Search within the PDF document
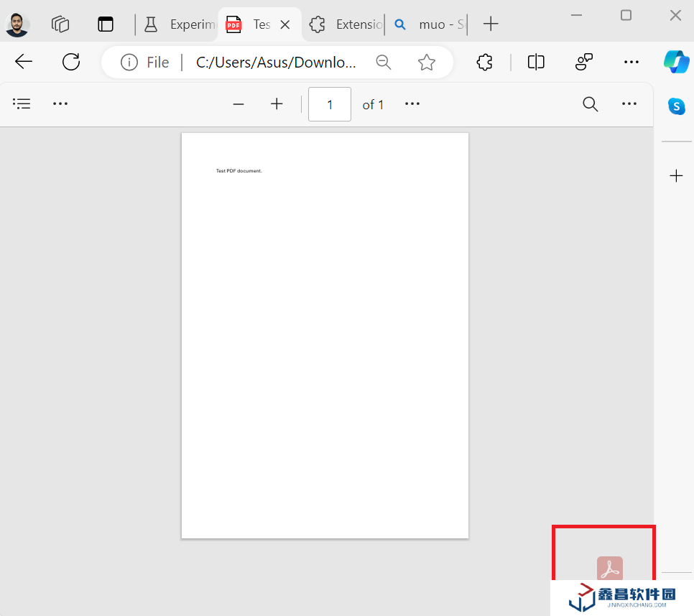The image size is (694, 616). tap(590, 104)
